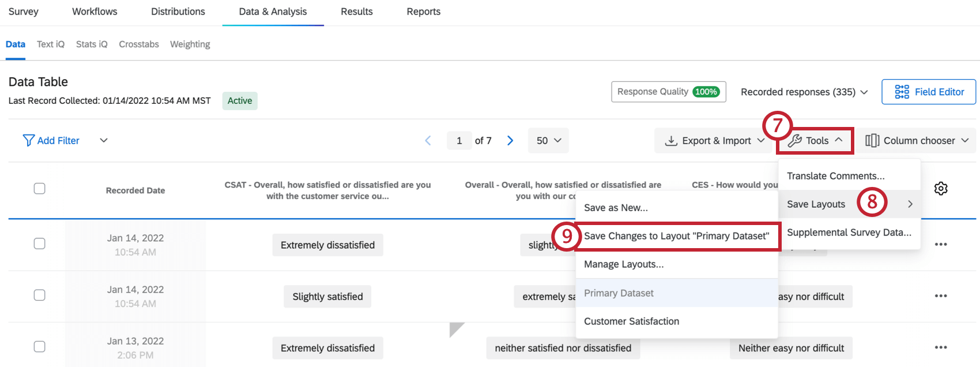Expand the Recorded responses (335) dropdown
Screen dimensions: 980x367
pyautogui.click(x=804, y=92)
